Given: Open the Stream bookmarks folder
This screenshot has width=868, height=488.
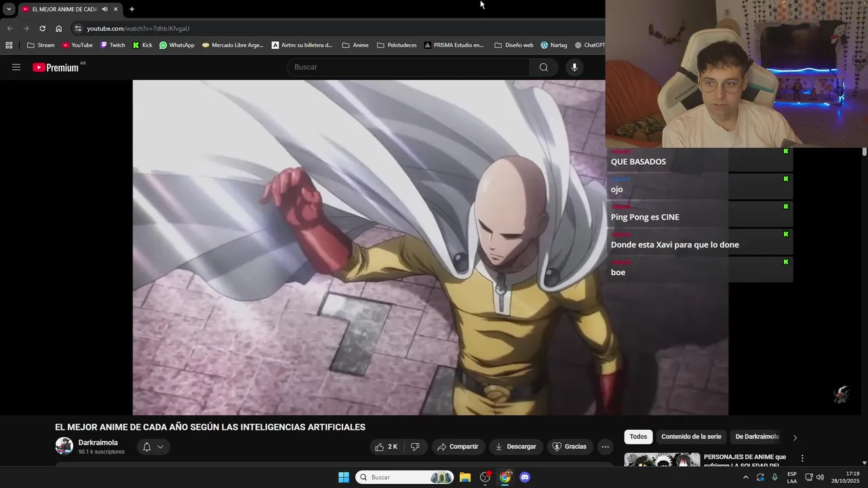Looking at the screenshot, I should [x=41, y=45].
